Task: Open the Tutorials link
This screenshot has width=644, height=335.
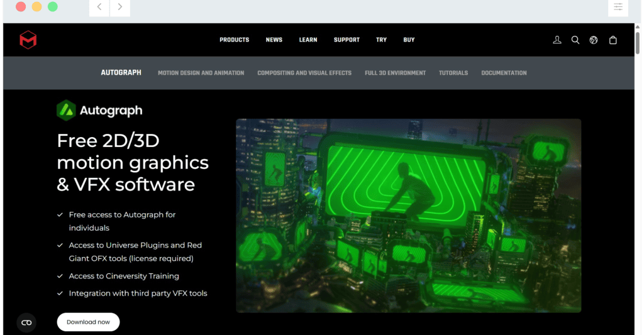Action: point(453,73)
